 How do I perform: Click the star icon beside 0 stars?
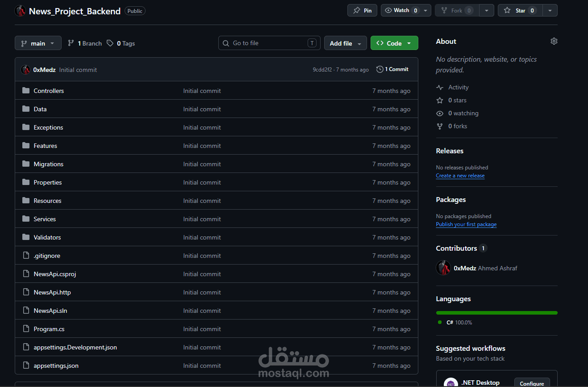440,101
